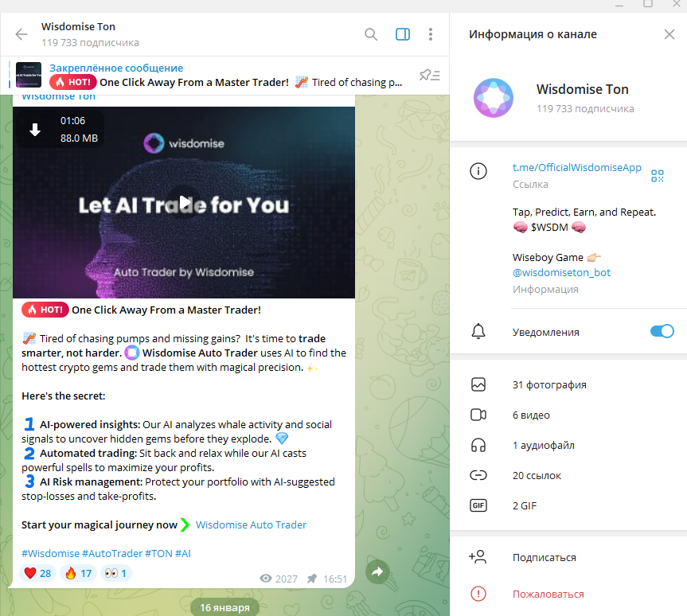
Task: Open the 31 фотография media section
Action: 568,384
